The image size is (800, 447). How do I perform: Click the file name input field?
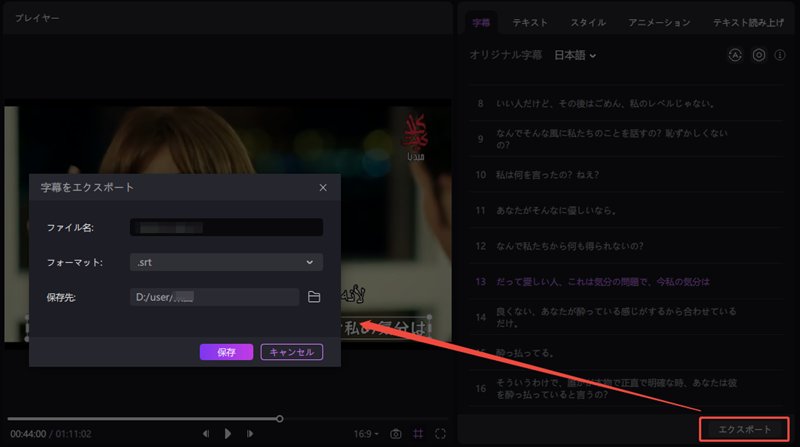pos(227,228)
